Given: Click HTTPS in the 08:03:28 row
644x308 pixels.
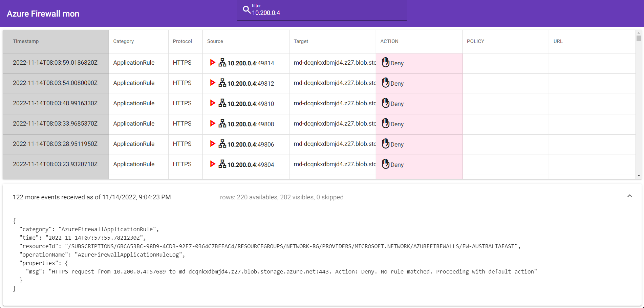Looking at the screenshot, I should 182,144.
